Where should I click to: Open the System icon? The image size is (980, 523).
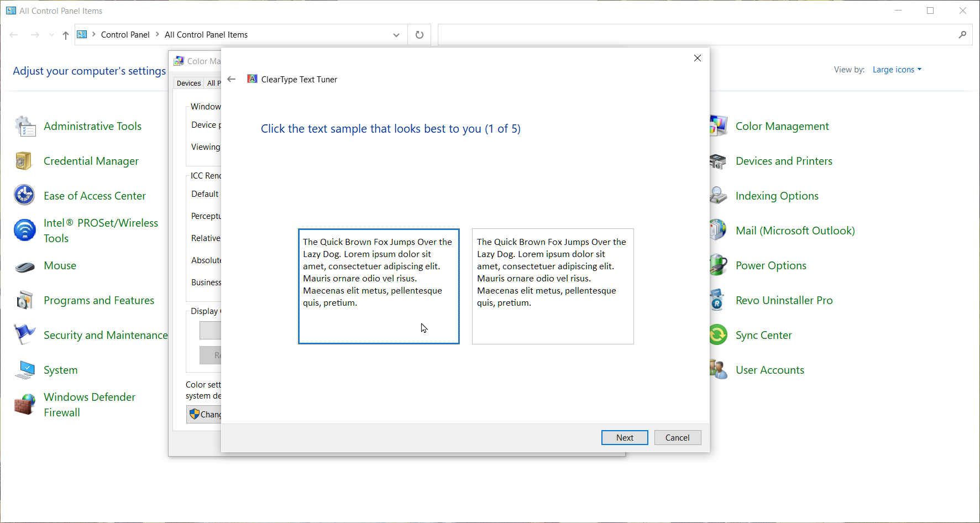(x=24, y=370)
